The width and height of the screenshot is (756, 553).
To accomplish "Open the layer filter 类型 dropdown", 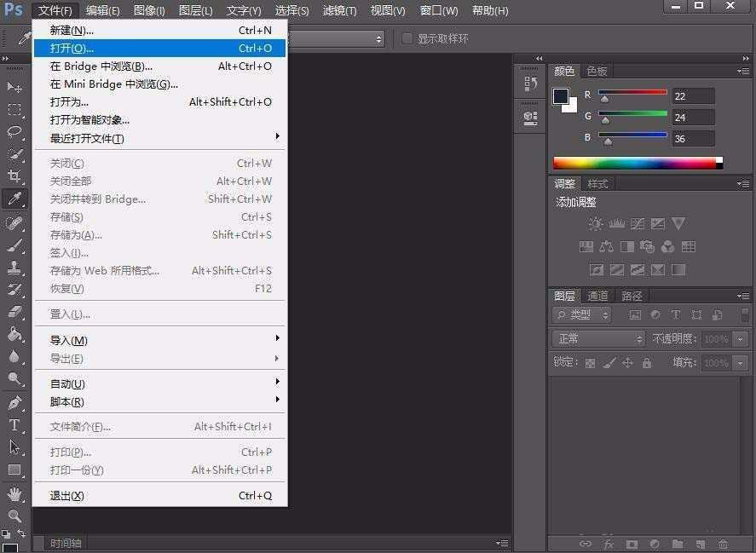I will [582, 315].
